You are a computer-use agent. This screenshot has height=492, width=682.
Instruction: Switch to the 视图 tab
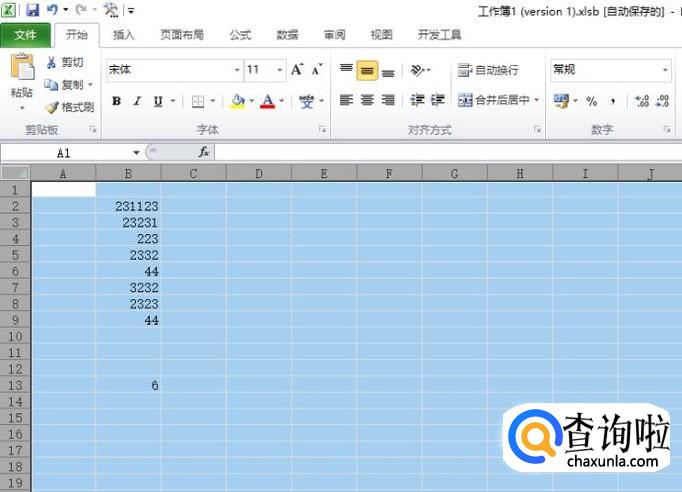(381, 35)
